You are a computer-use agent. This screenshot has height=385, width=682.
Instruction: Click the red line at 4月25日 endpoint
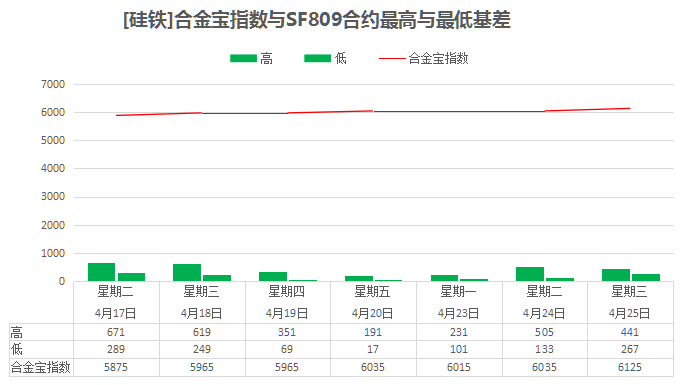(629, 108)
